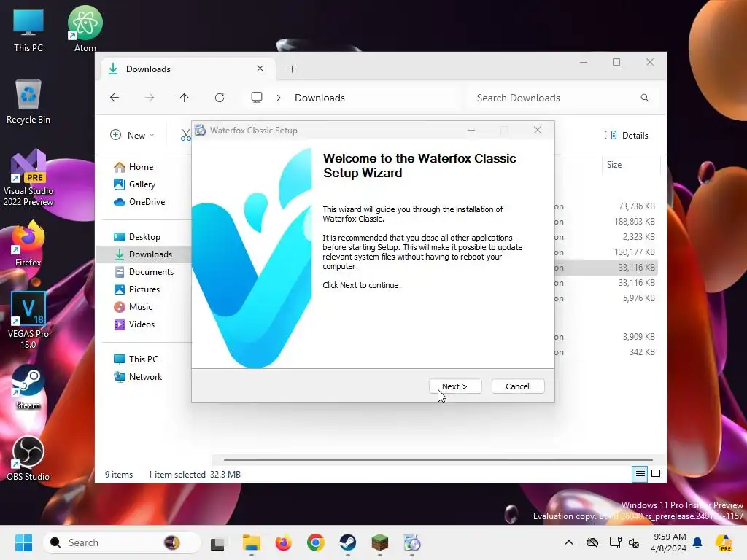Click Next in Waterfox Classic Setup
Viewport: 747px width, 560px height.
[x=455, y=386]
